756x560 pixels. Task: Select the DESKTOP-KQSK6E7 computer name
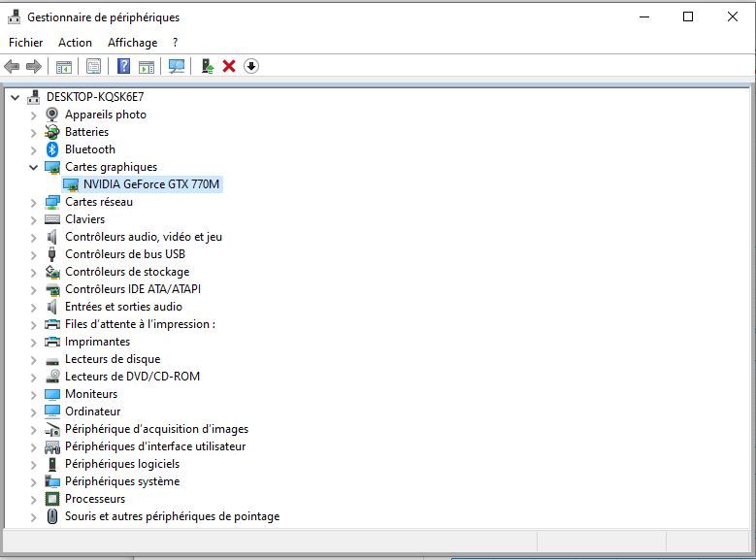pyautogui.click(x=95, y=97)
